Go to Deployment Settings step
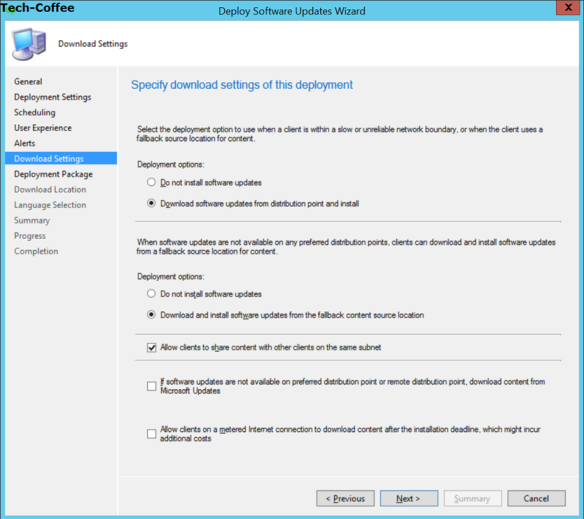Image resolution: width=584 pixels, height=519 pixels. pyautogui.click(x=53, y=97)
